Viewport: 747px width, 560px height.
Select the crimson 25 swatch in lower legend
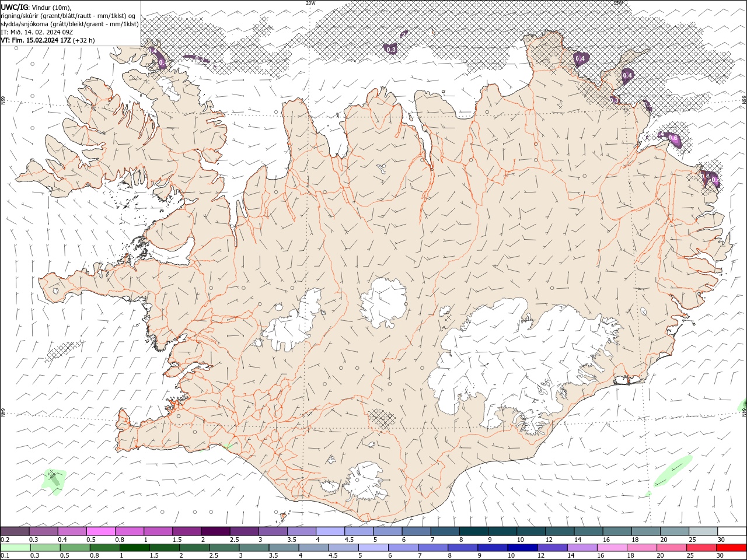(x=701, y=548)
